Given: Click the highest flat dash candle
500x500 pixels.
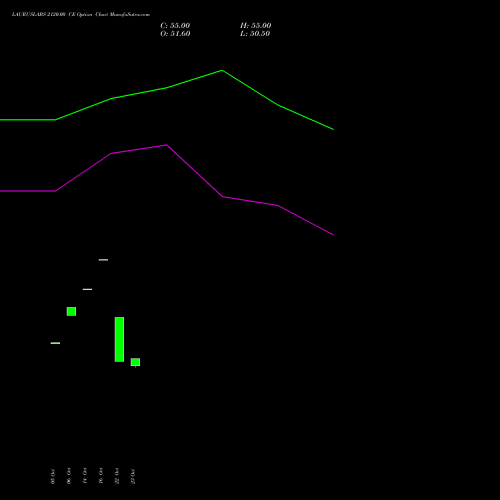Looking at the screenshot, I should [x=103, y=260].
